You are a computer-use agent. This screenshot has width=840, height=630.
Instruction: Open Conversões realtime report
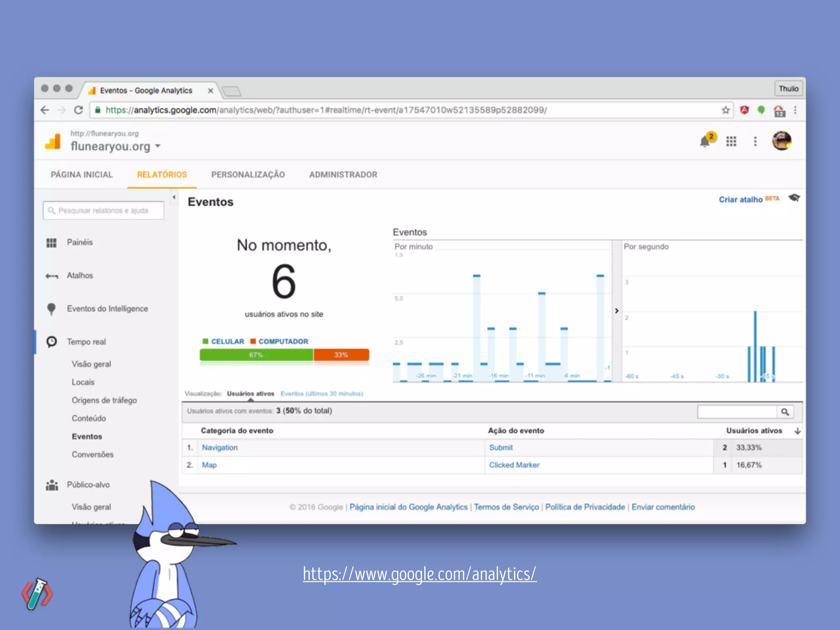pyautogui.click(x=93, y=454)
